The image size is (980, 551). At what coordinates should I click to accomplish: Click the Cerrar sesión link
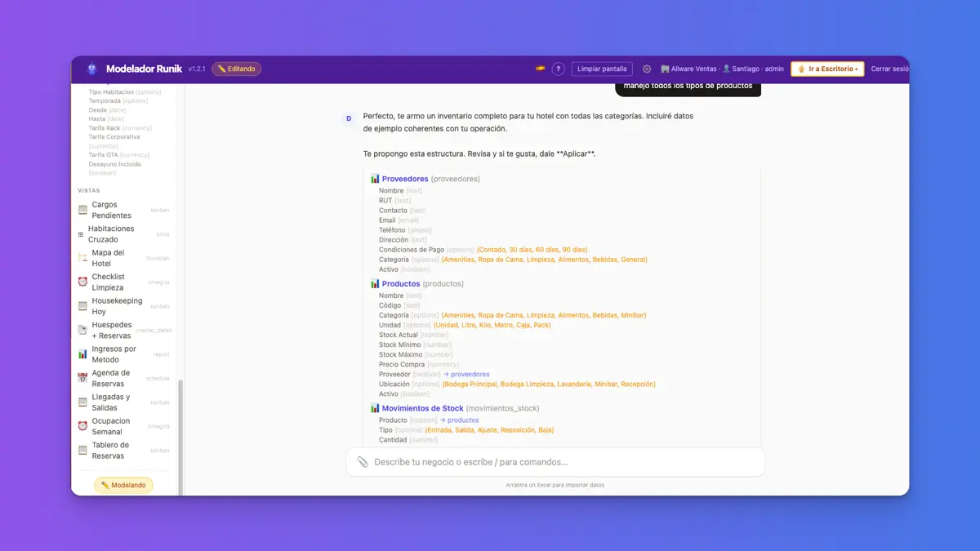890,69
